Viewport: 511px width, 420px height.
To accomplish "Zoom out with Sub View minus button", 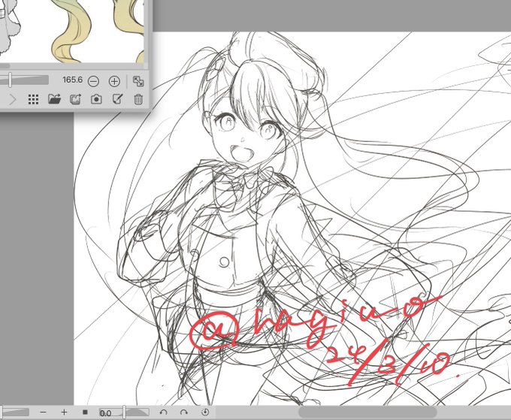I will pos(93,81).
